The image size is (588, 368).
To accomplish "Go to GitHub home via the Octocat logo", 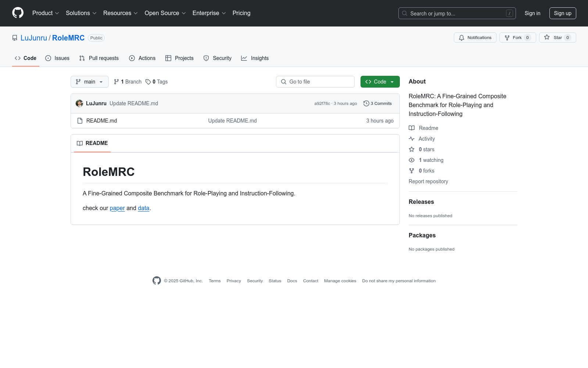I will [x=18, y=13].
